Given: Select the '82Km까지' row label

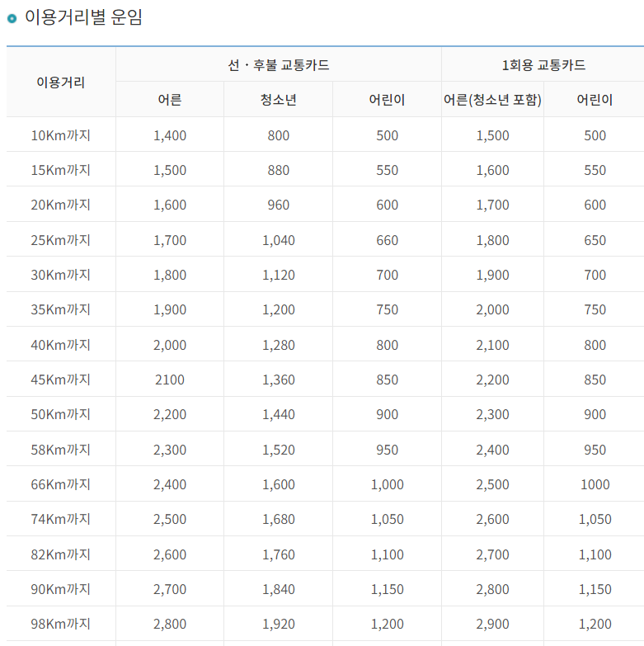Looking at the screenshot, I should 61,554.
